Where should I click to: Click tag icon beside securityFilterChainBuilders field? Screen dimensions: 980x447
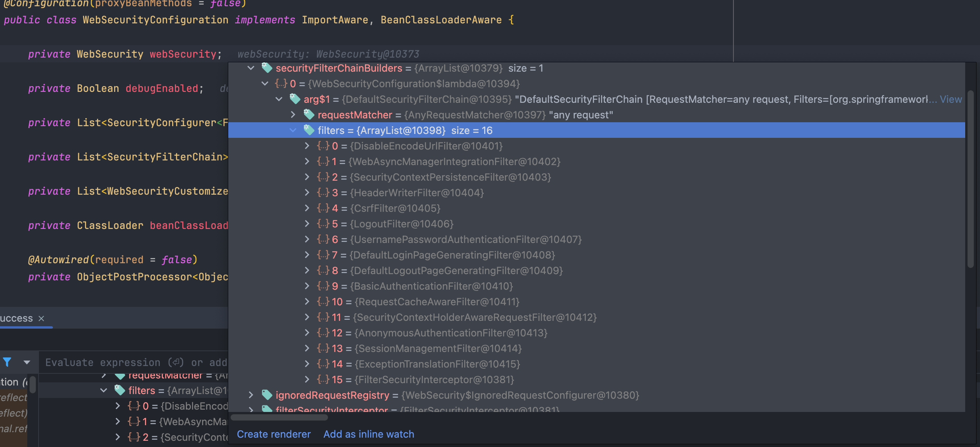[x=267, y=68]
